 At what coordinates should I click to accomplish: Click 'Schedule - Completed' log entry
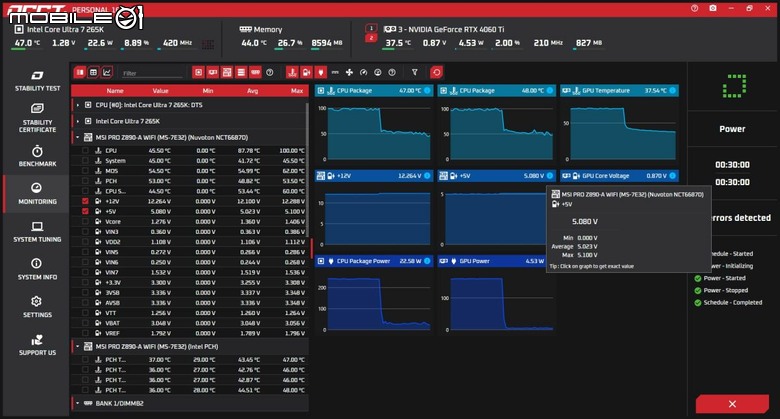(733, 302)
